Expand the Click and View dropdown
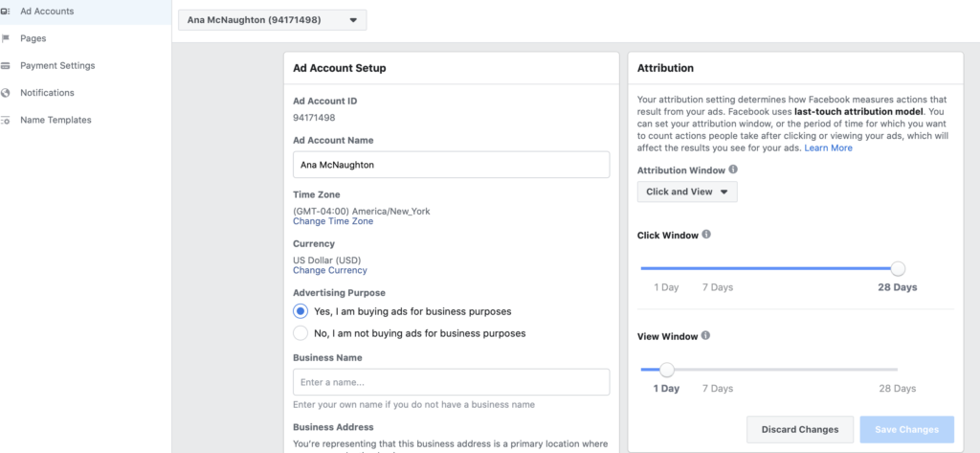 (686, 192)
